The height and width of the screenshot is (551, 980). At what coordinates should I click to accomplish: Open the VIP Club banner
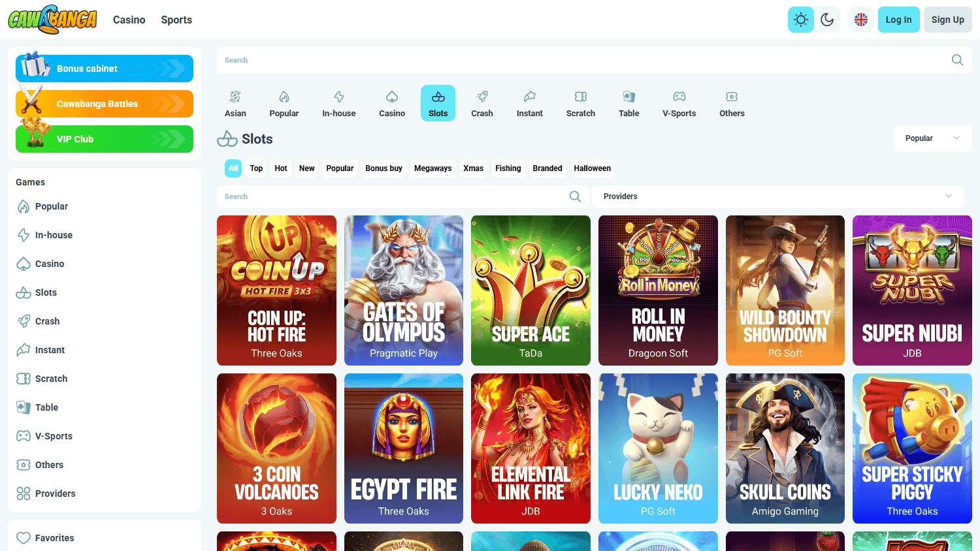pyautogui.click(x=104, y=138)
